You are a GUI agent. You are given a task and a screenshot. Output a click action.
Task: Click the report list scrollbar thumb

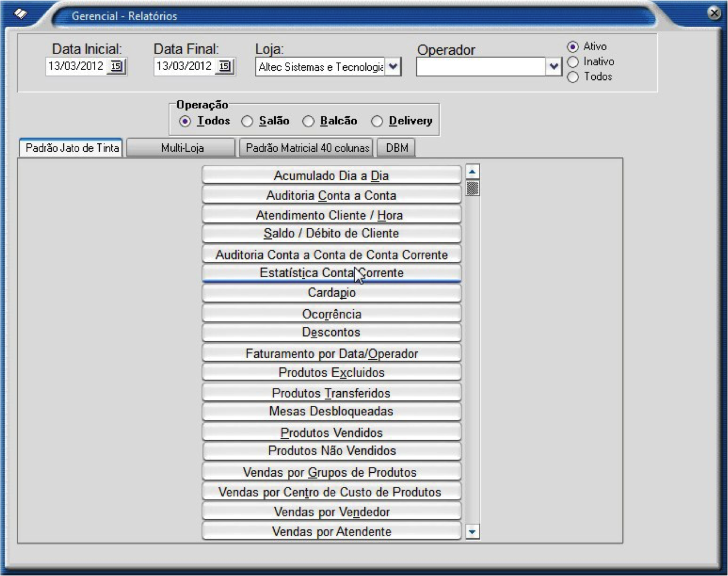(x=472, y=188)
